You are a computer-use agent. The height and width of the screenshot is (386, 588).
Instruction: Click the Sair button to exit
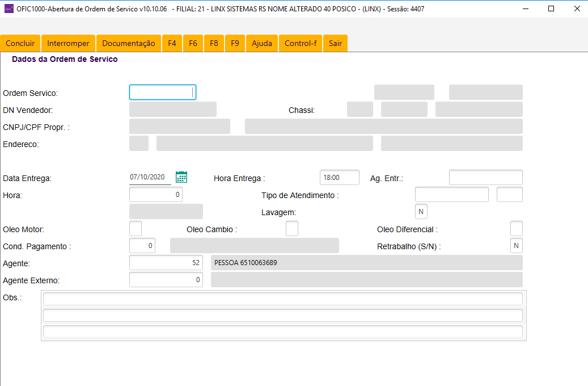335,43
